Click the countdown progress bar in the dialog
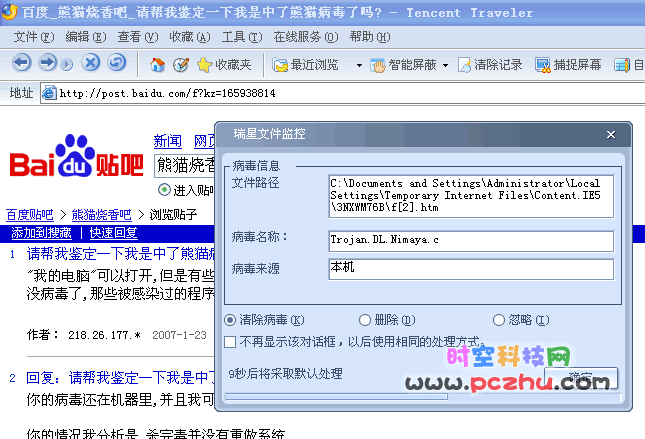 point(423,397)
